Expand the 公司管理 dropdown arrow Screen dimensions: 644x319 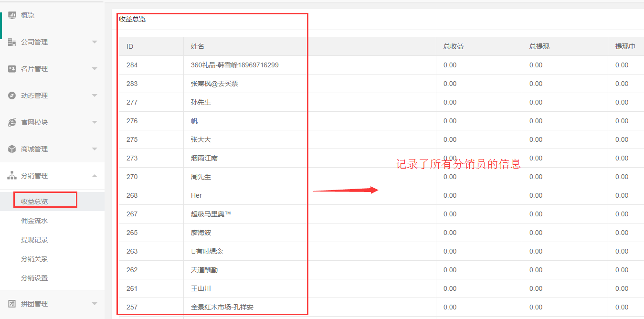click(95, 42)
